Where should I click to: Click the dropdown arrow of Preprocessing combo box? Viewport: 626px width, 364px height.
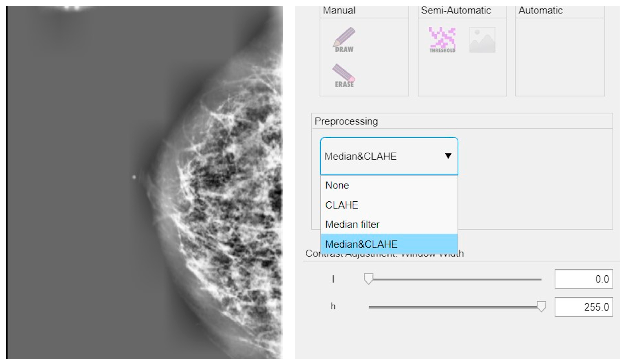pos(448,156)
